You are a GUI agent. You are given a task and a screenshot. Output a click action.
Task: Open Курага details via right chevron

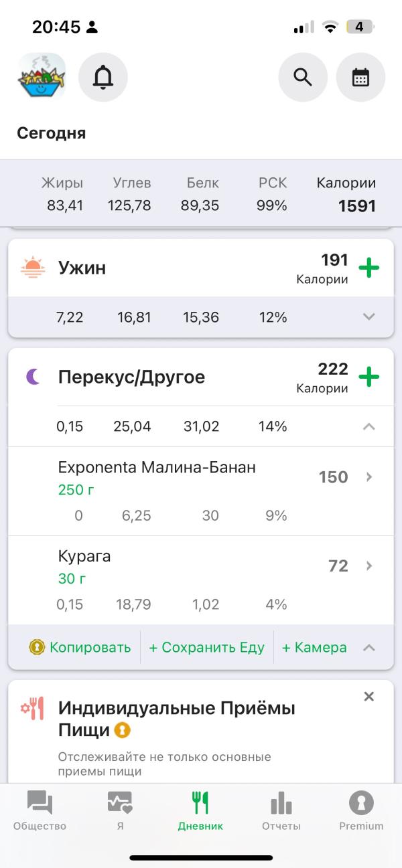point(368,566)
